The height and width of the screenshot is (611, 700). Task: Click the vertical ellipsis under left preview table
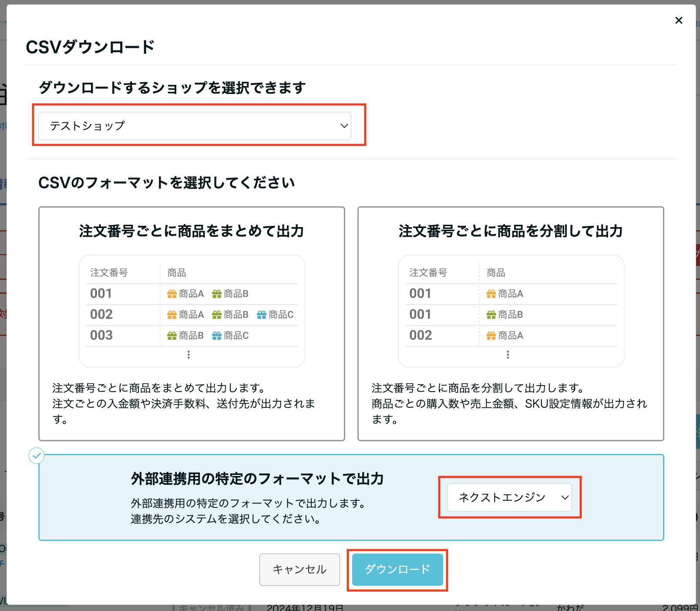coord(188,355)
